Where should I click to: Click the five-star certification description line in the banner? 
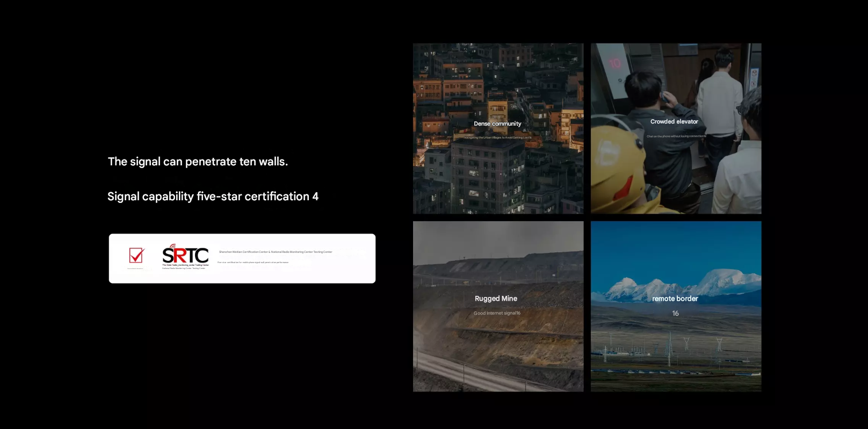coord(253,263)
